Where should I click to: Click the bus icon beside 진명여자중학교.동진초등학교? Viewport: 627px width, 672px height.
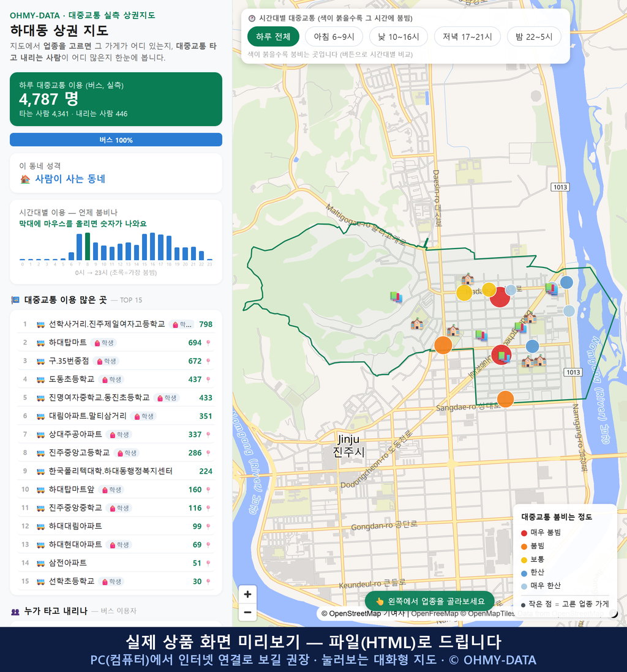(40, 398)
